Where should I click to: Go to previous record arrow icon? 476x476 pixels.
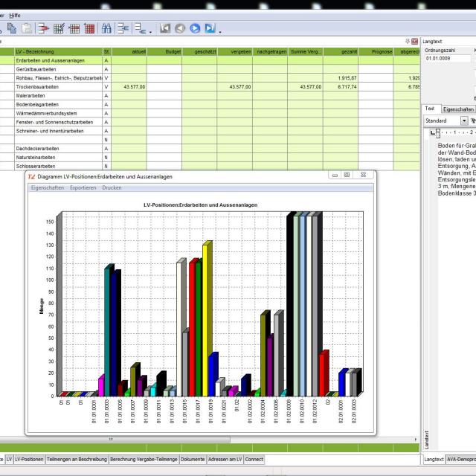(180, 28)
